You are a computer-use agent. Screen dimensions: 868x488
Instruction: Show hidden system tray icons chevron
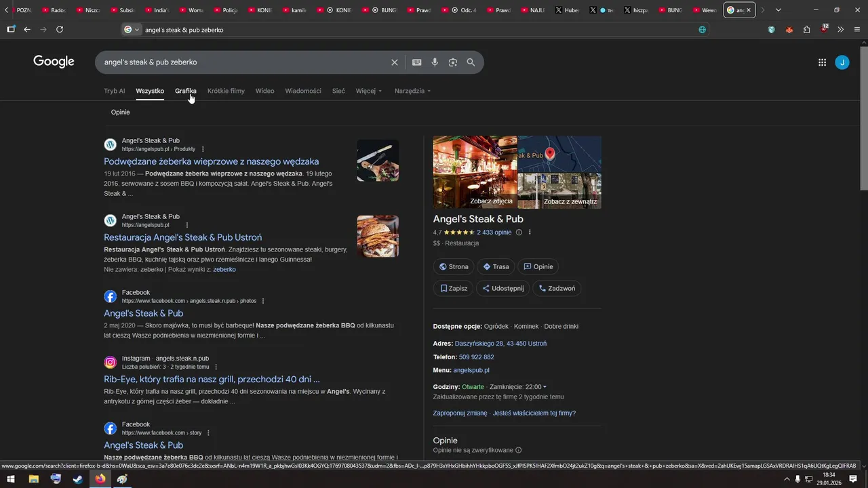click(x=787, y=479)
